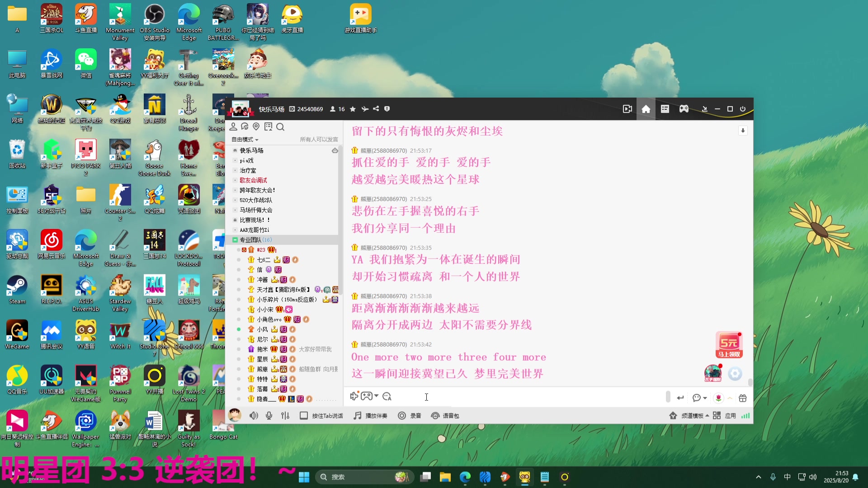Select the 跨年歌友大会! channel
Viewport: 868px width, 488px height.
tap(257, 190)
